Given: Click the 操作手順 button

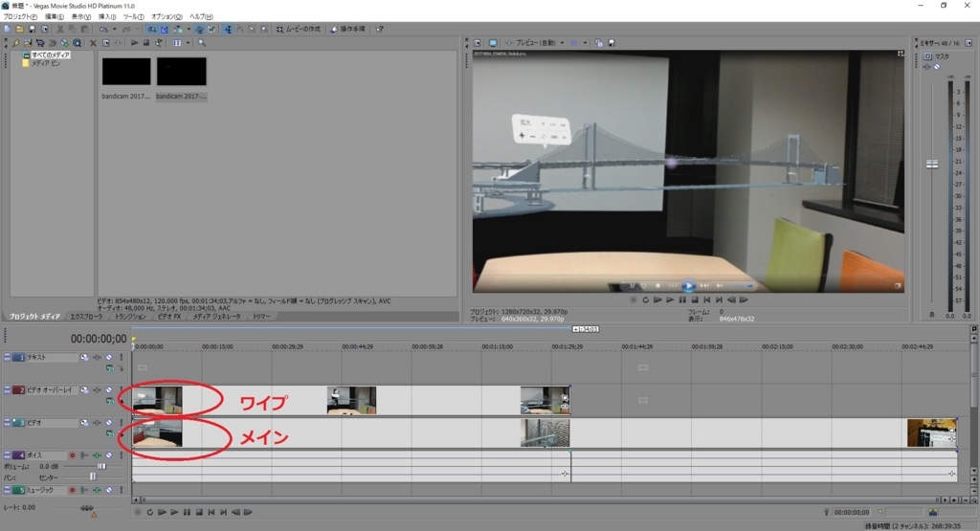Looking at the screenshot, I should (x=347, y=30).
